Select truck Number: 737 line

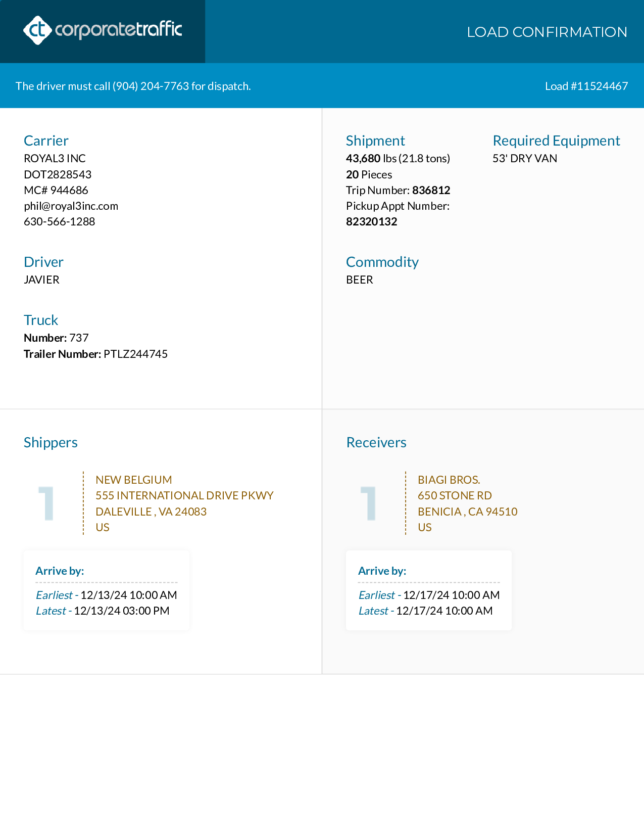click(x=56, y=338)
